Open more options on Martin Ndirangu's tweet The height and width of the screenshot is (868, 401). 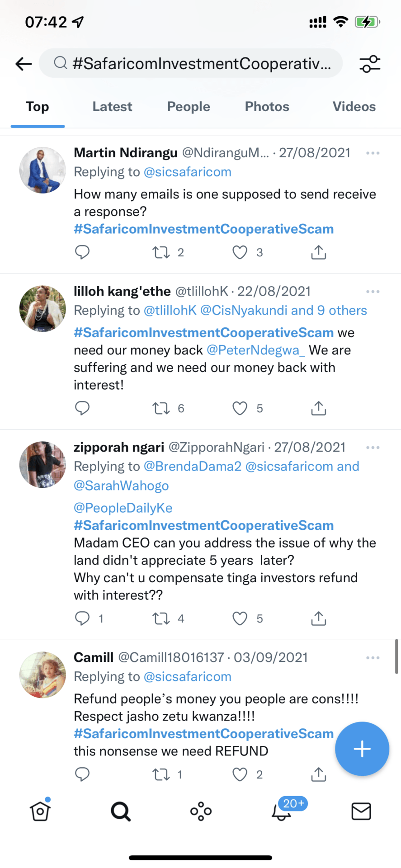[x=373, y=153]
